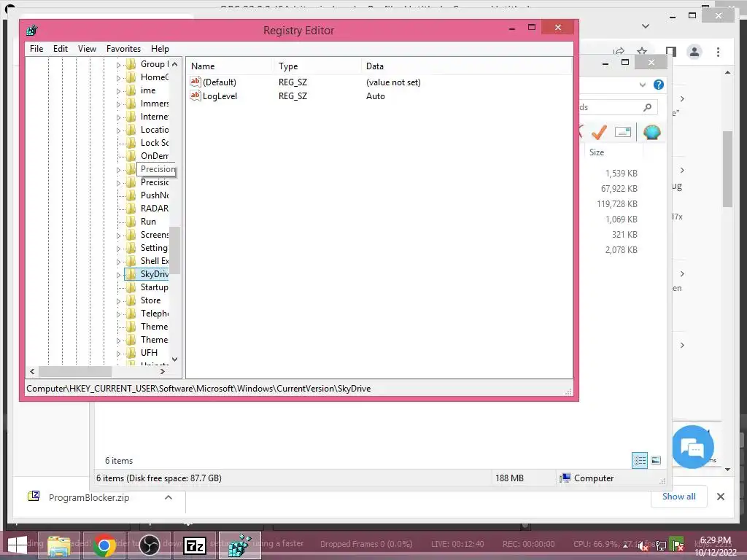Click the UFH folder icon
Screen dimensions: 747x560
[131, 353]
